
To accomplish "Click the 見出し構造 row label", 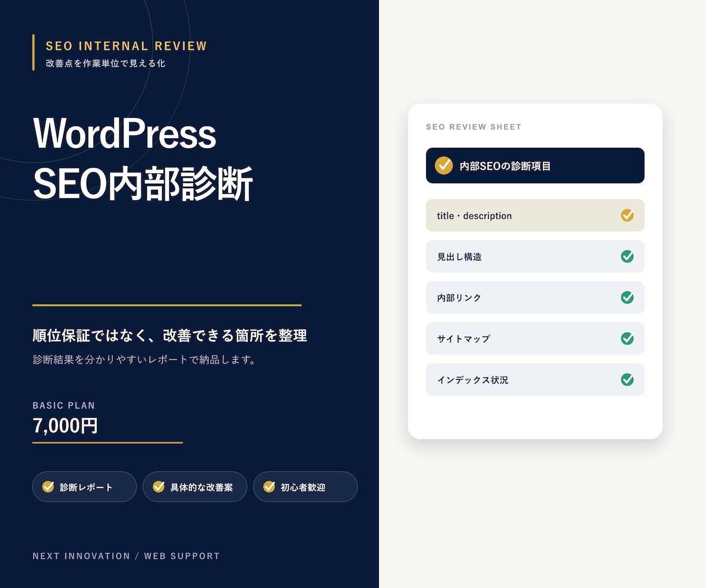I will (459, 257).
